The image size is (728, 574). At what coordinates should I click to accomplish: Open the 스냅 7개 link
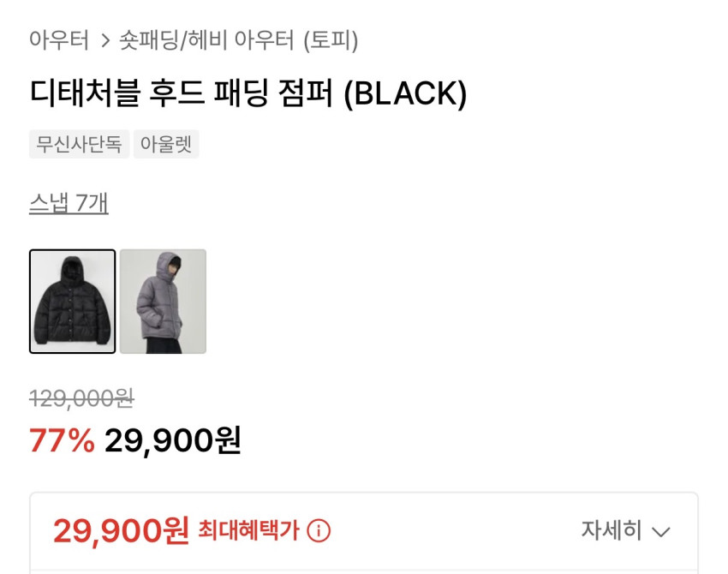click(69, 203)
